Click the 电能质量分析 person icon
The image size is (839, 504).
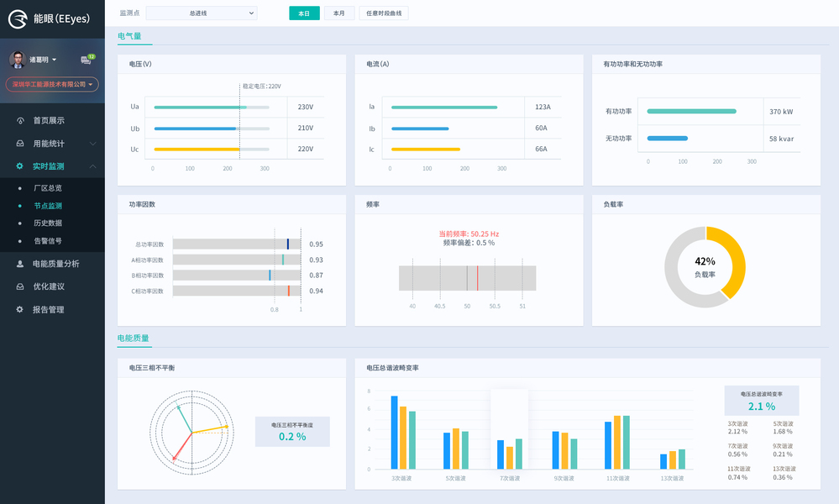20,264
